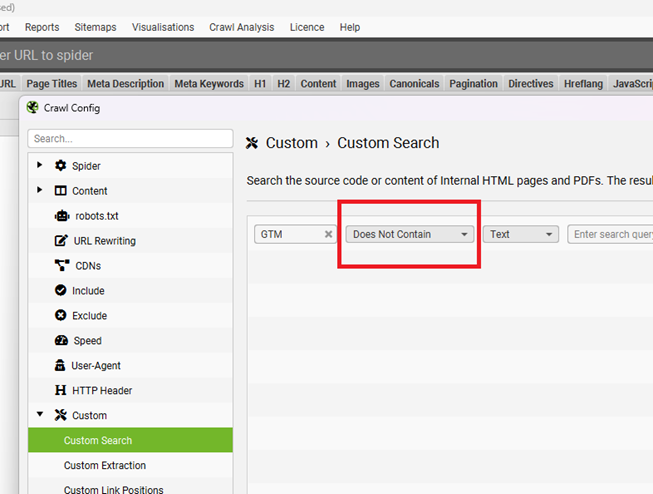Click the Crawl Config frog logo
This screenshot has width=653, height=494.
[x=32, y=107]
